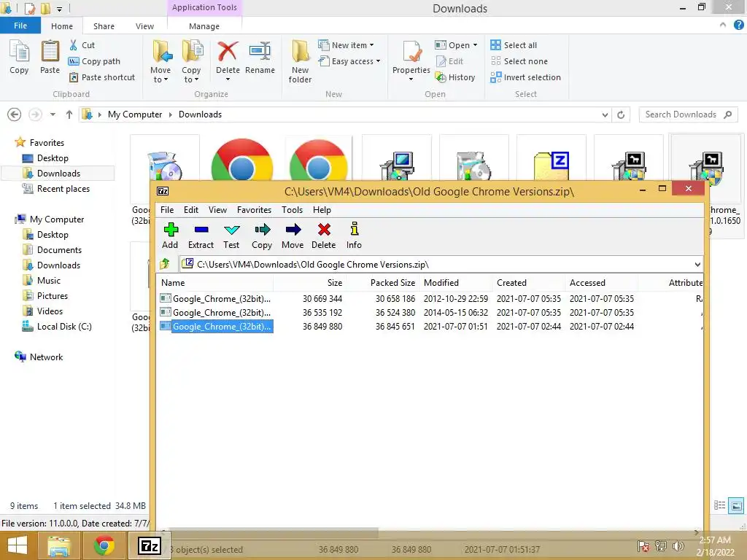Click Select all in the ribbon

(x=514, y=45)
